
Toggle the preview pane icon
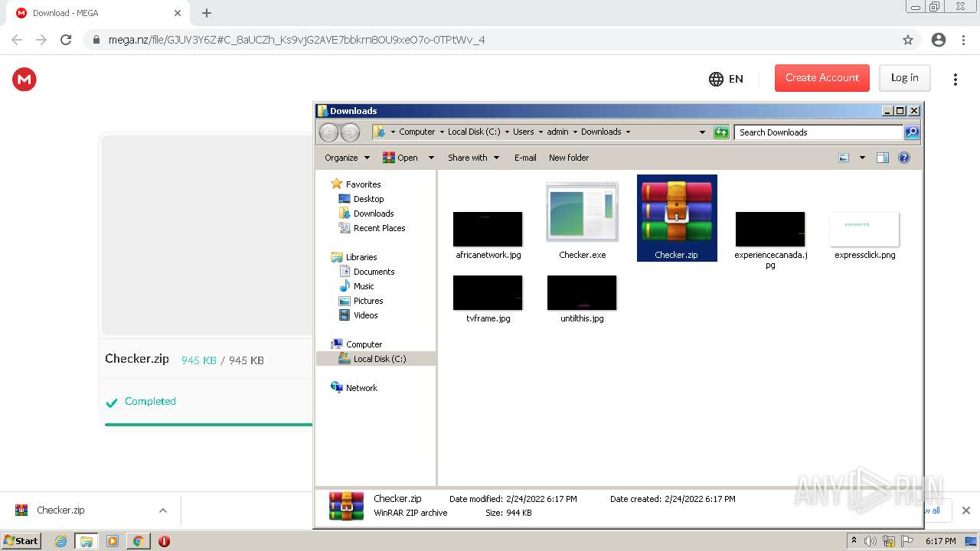[883, 158]
